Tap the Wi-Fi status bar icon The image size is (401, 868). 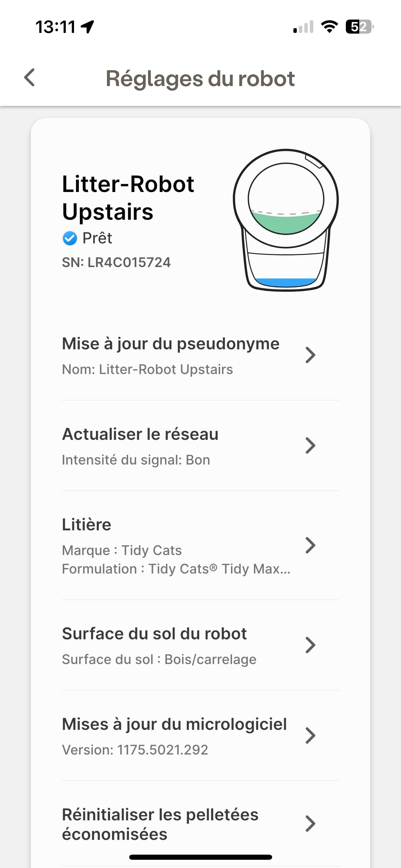(329, 27)
